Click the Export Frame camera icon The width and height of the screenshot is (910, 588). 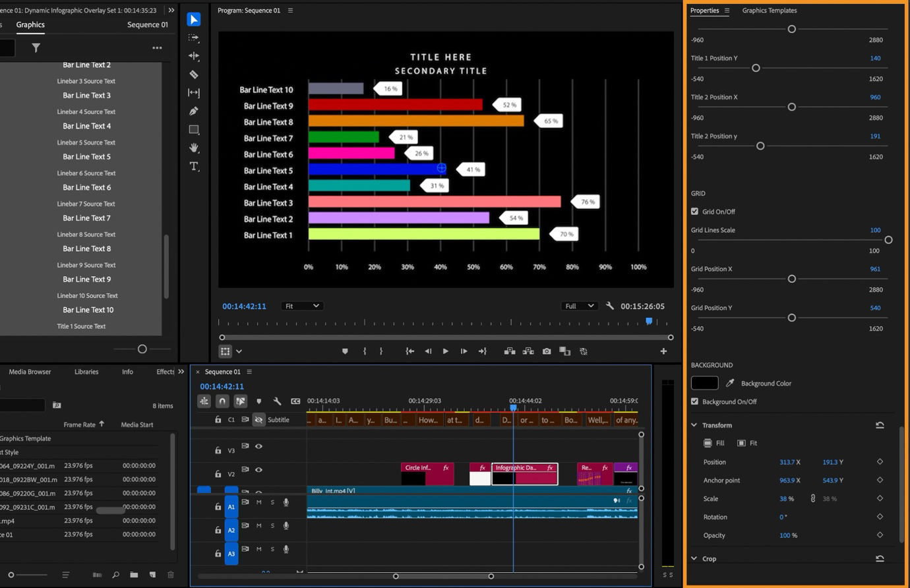[x=547, y=351]
